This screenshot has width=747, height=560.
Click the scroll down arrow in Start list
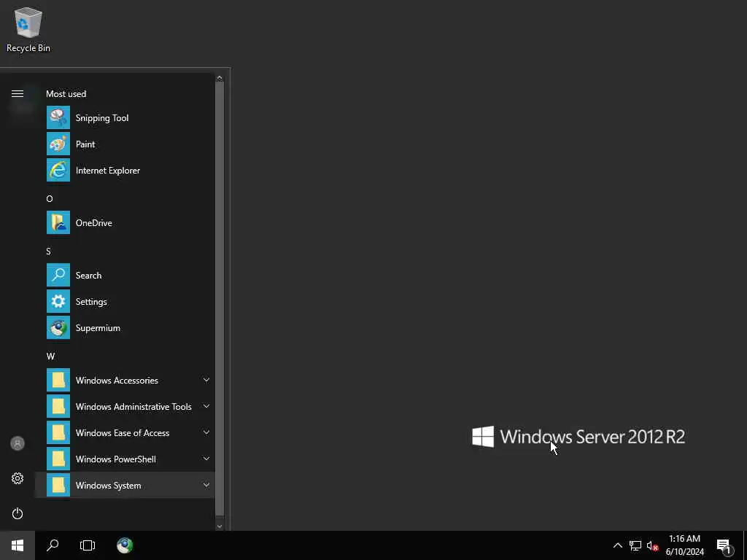click(x=219, y=526)
